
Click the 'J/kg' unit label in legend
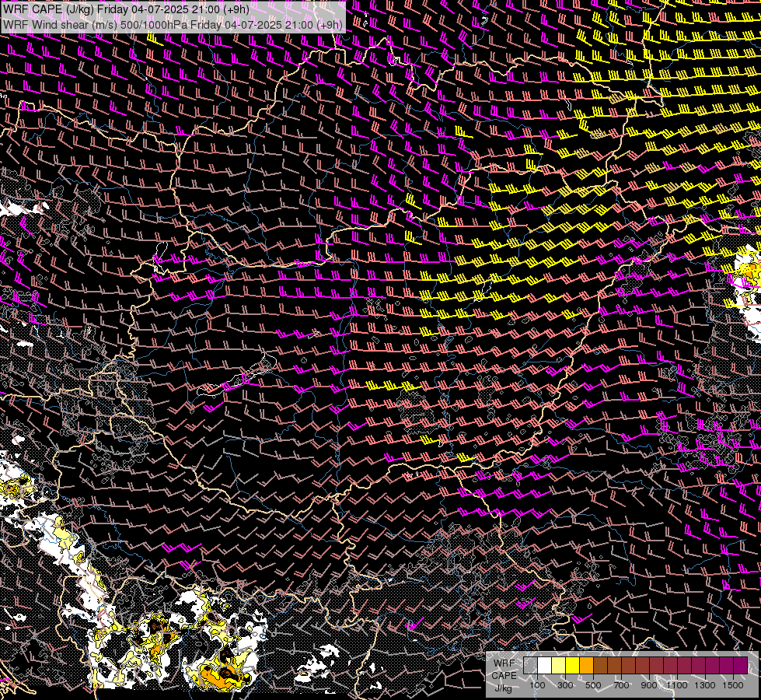[x=503, y=688]
